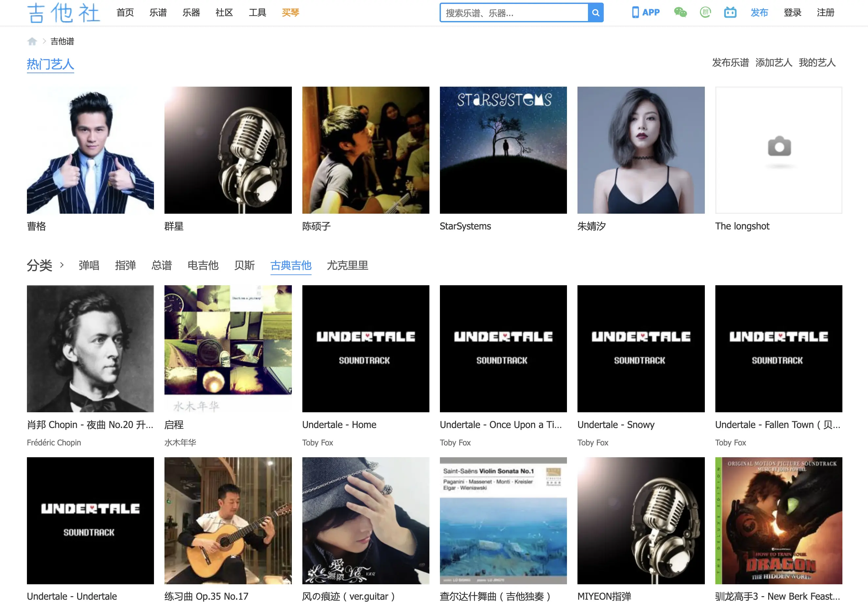The height and width of the screenshot is (602, 868).
Task: Open the 曹格 artist photo
Action: pos(90,150)
